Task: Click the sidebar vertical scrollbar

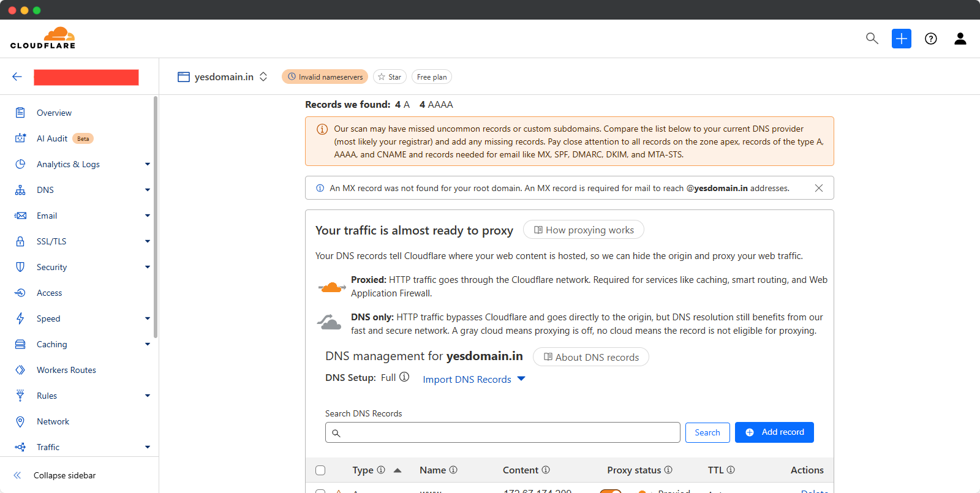Action: 156,216
